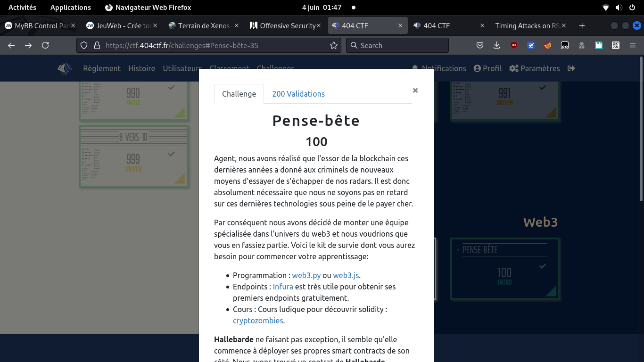Click the URL address bar
Image resolution: width=644 pixels, height=362 pixels.
pyautogui.click(x=210, y=45)
